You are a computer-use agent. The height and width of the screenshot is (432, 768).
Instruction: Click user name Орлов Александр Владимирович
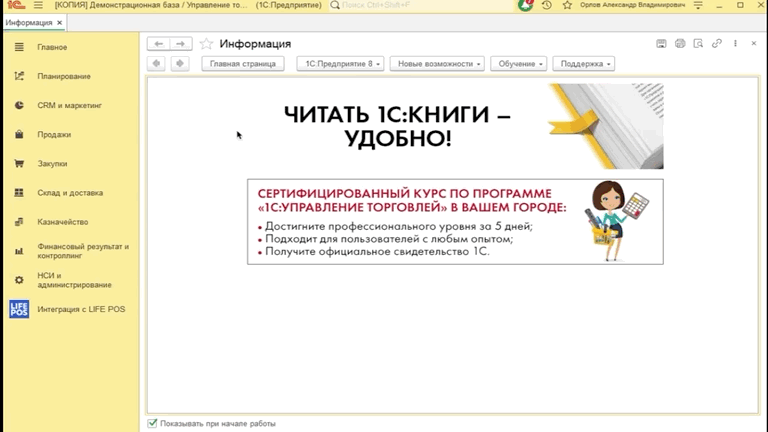coord(632,5)
